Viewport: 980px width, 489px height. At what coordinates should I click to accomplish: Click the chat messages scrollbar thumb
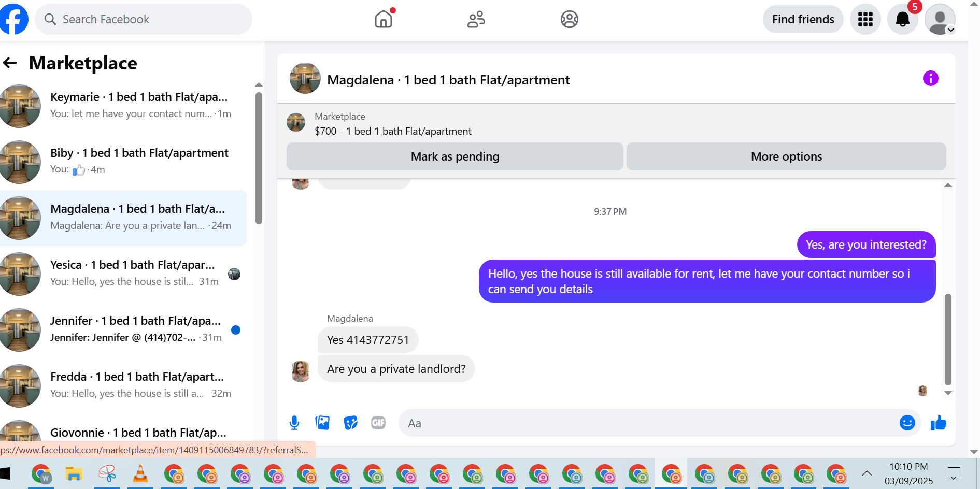click(948, 339)
